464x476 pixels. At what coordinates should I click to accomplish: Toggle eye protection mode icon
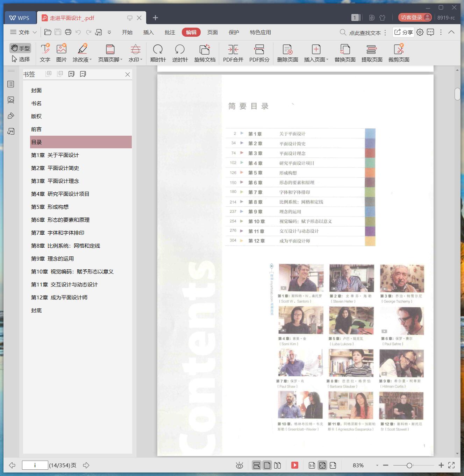(x=240, y=465)
